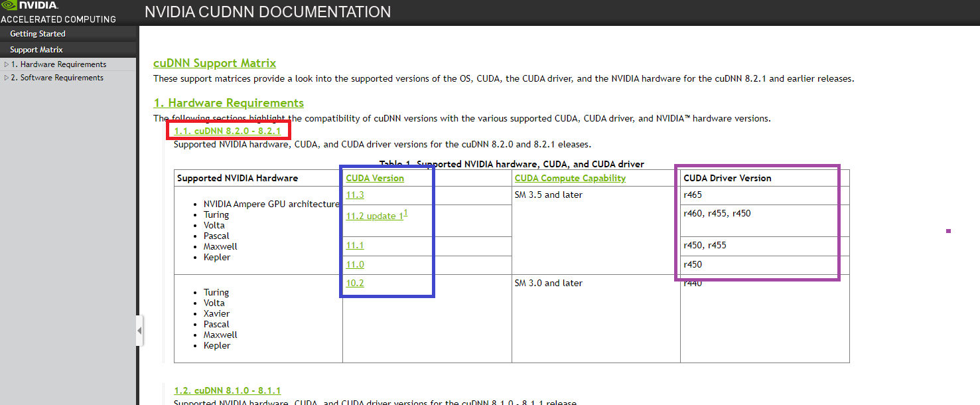
Task: Open section 1.1. cuDNN 8.2.0 - 8.2.1
Action: click(227, 131)
